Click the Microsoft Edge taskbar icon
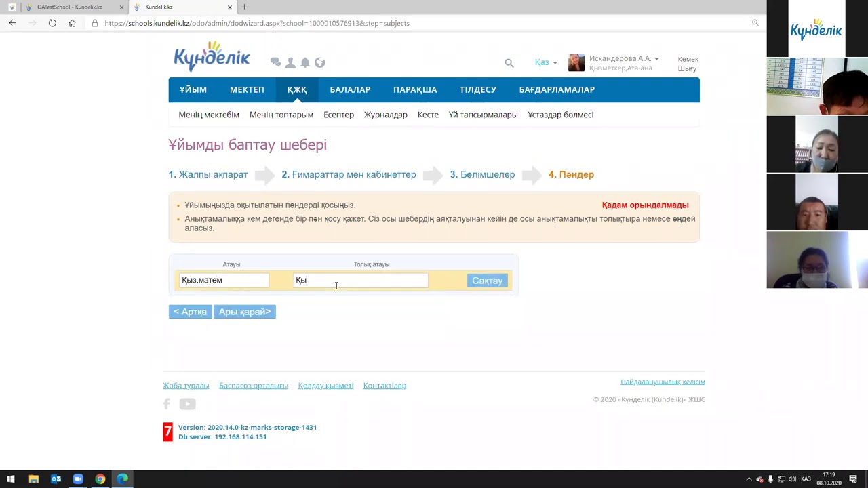This screenshot has width=868, height=488. point(122,479)
